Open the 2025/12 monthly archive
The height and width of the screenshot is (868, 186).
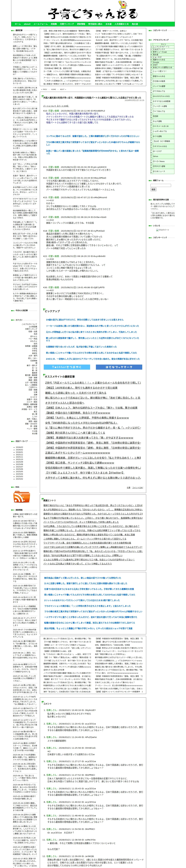19,455
